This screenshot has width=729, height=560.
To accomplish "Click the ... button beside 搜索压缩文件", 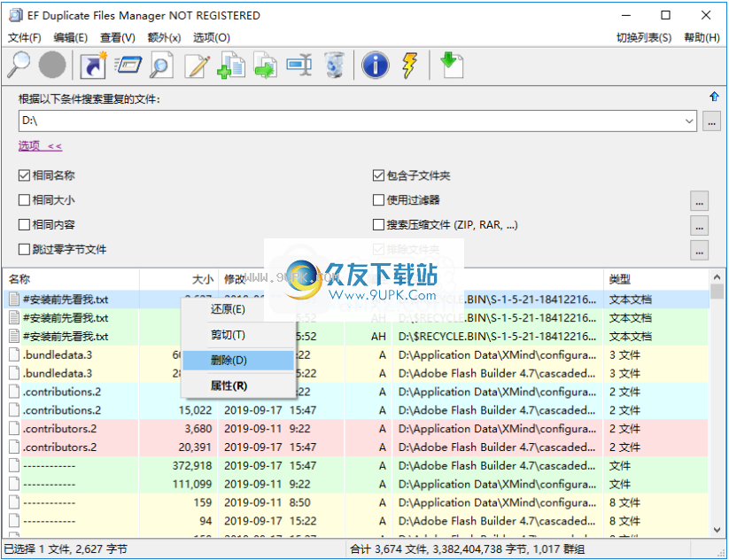I will click(699, 225).
